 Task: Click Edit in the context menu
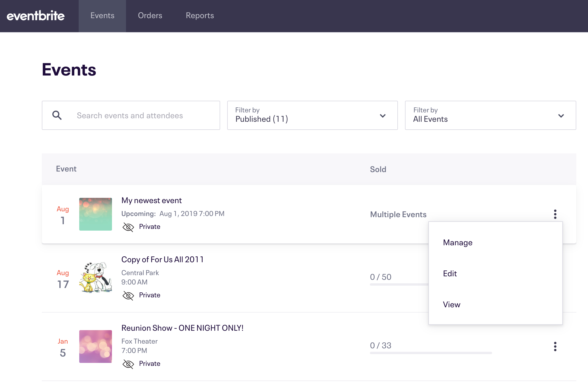(x=449, y=273)
